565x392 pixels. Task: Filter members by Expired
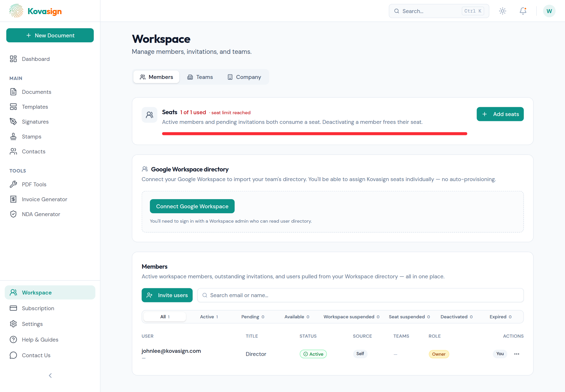(x=500, y=317)
